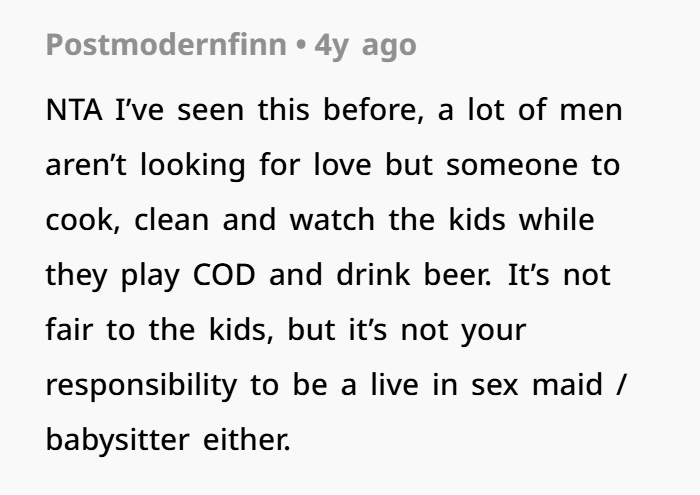Open the Postmodernfinn user profile
The image size is (700, 495).
[166, 45]
